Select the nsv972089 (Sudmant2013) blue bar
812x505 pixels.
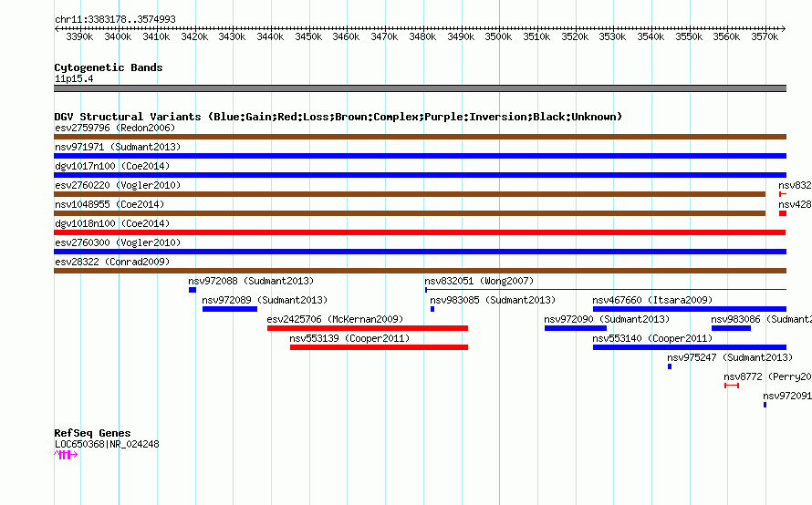(230, 309)
